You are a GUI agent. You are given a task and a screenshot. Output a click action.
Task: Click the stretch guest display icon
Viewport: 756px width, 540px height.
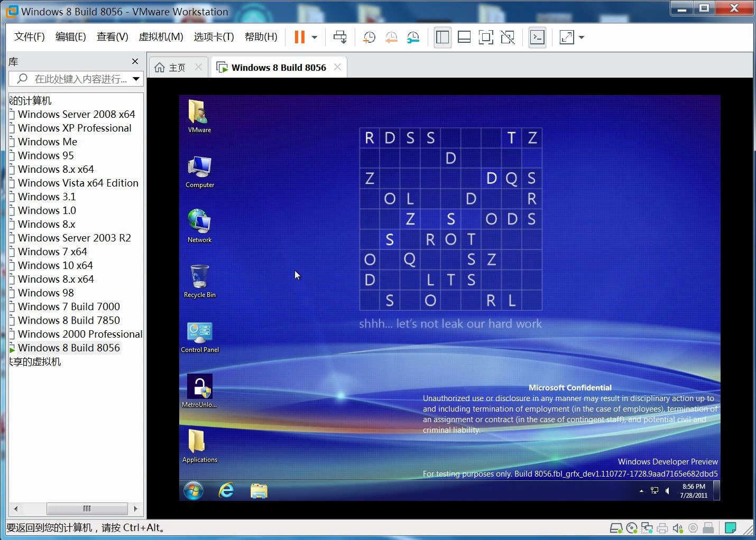pos(567,37)
